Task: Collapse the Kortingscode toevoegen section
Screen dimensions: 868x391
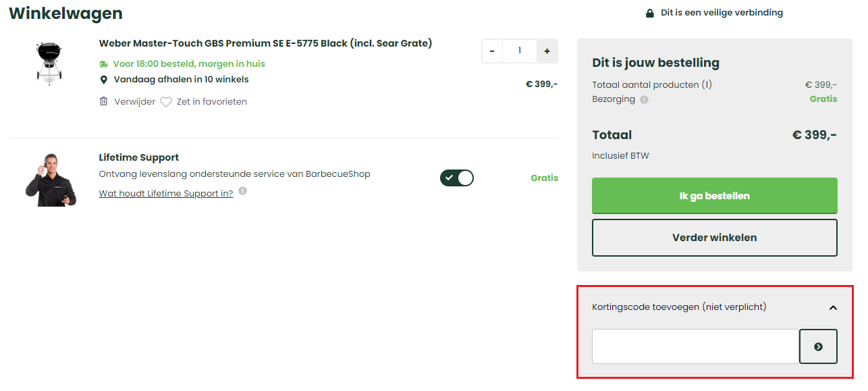Action: 833,307
